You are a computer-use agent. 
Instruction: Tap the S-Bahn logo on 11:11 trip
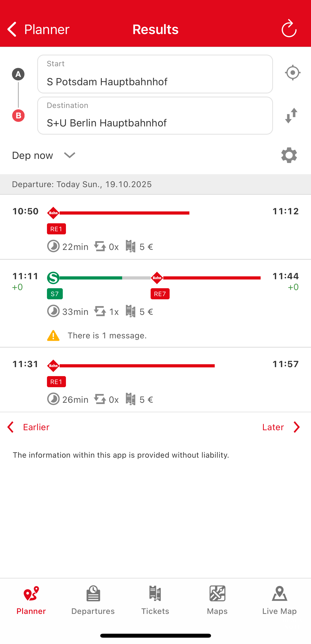pyautogui.click(x=53, y=278)
